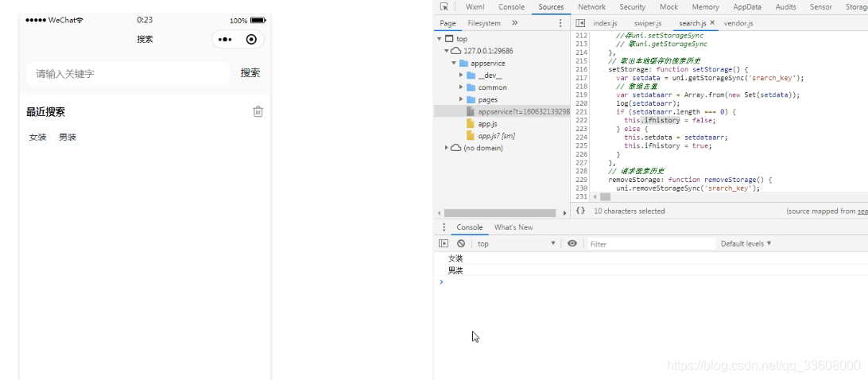
Task: Expand the common folder
Action: (x=460, y=87)
